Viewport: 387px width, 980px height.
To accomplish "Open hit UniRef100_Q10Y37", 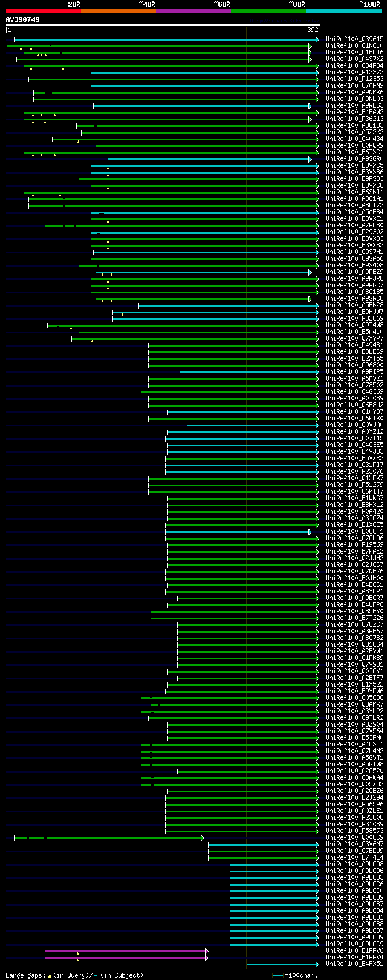I will click(x=354, y=411).
